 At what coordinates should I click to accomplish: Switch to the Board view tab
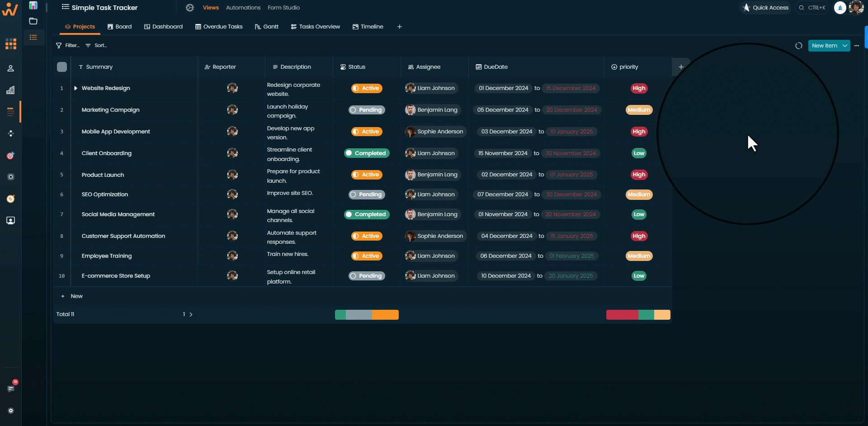point(120,27)
